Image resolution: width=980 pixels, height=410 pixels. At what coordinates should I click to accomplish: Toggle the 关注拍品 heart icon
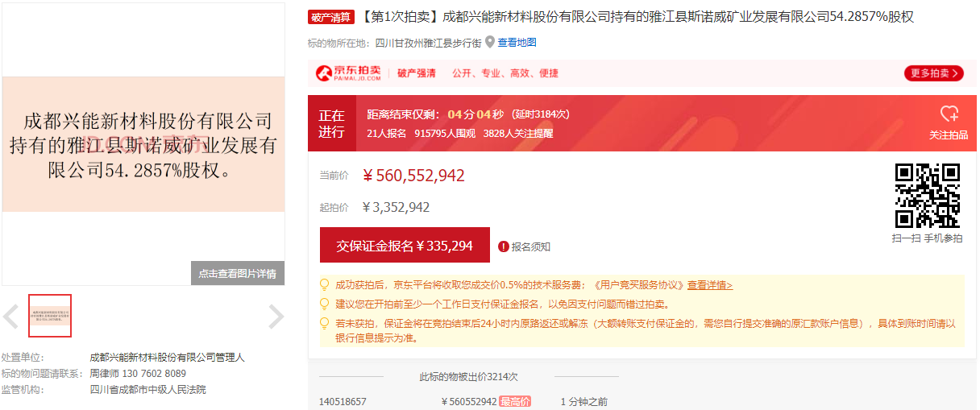949,114
